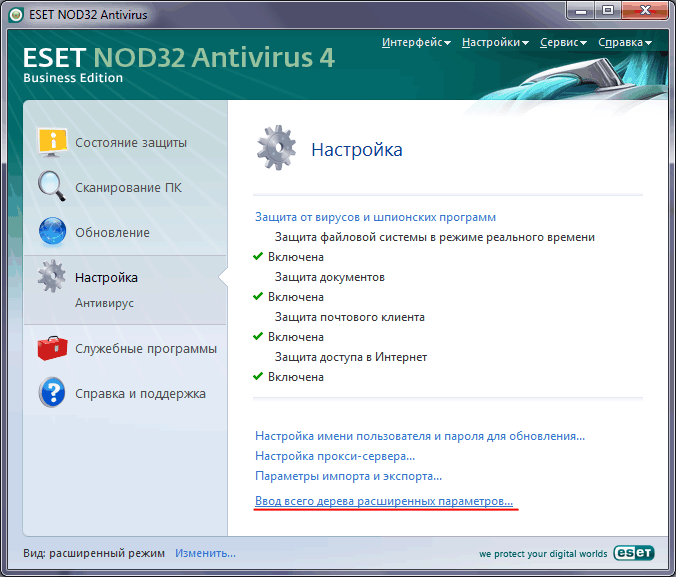This screenshot has height=577, width=676.
Task: Click the ESET icon in window title bar
Action: [x=12, y=12]
